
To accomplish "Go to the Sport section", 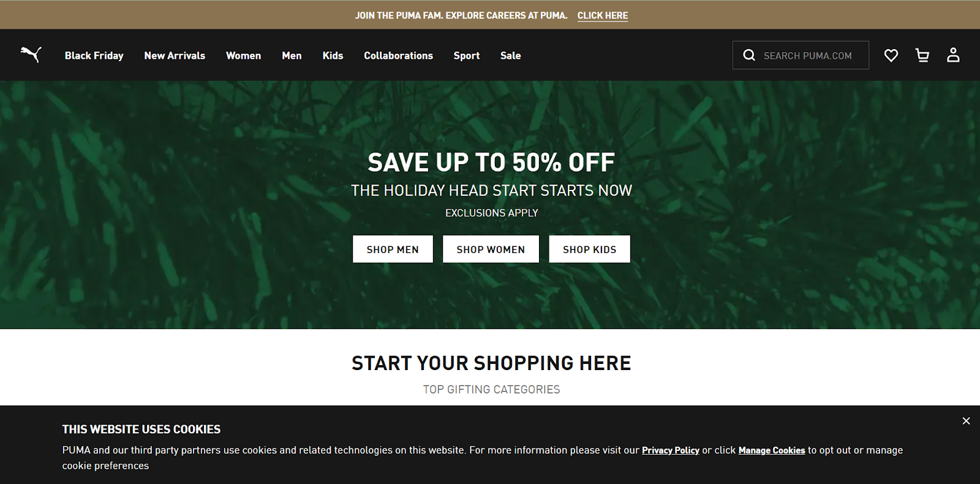I will [x=467, y=56].
